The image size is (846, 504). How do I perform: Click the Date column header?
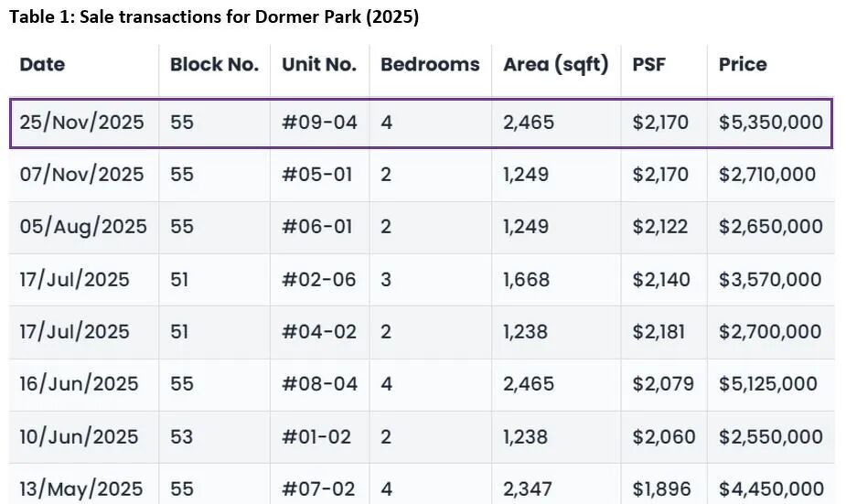click(42, 65)
